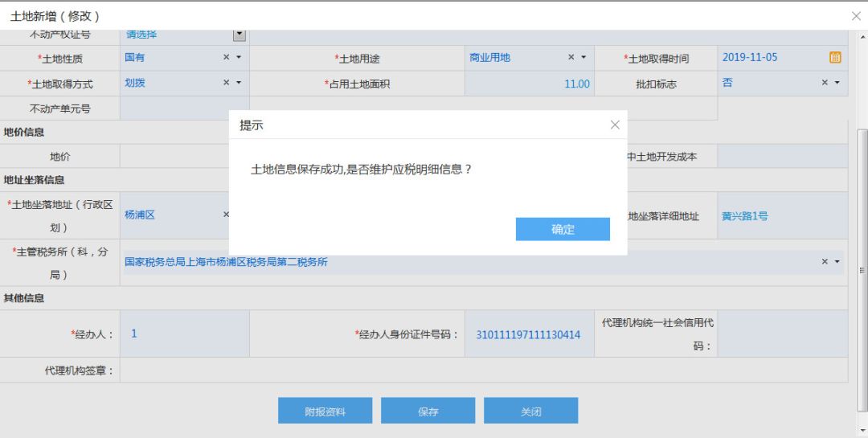Open the calendar picker for 土地取得时间
The width and height of the screenshot is (868, 438).
pos(835,58)
